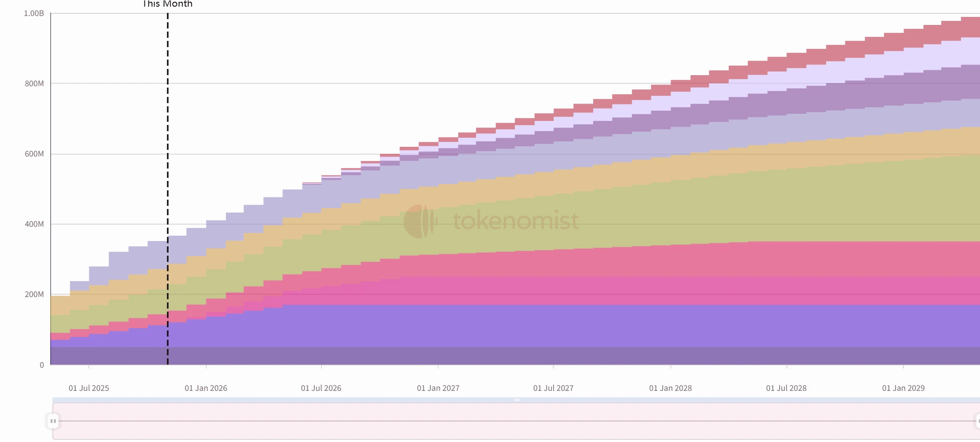Screen dimensions: 980x442
Task: Click the tokenomist watermark text
Action: [x=516, y=221]
